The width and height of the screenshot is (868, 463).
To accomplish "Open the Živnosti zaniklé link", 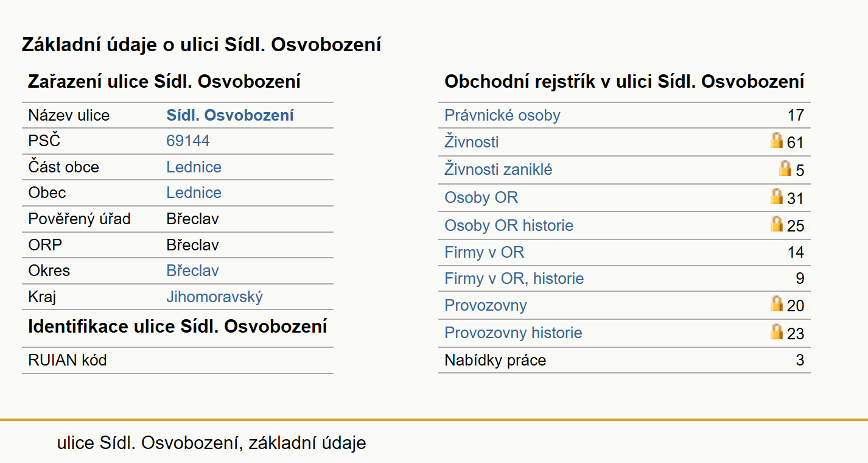I will 499,169.
